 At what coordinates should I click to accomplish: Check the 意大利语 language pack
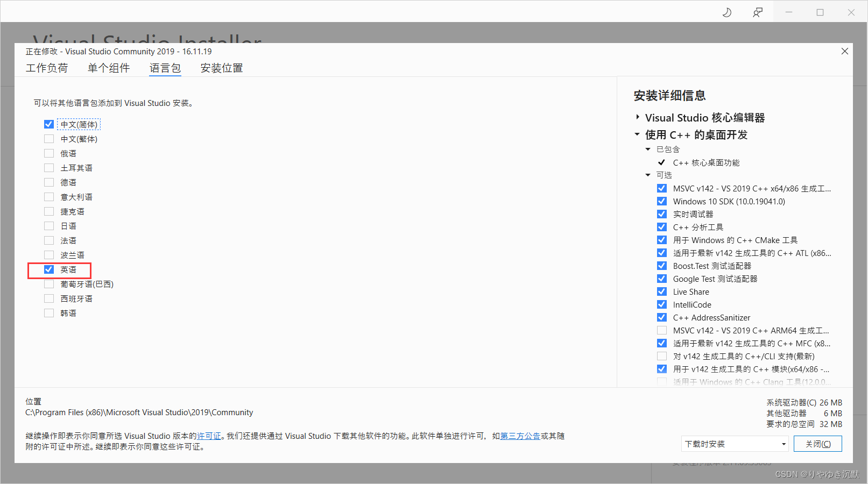point(49,197)
